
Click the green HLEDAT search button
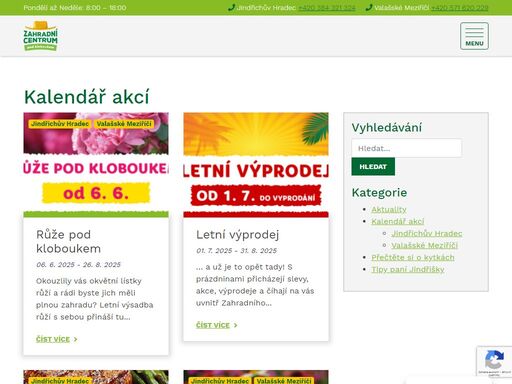click(x=373, y=167)
